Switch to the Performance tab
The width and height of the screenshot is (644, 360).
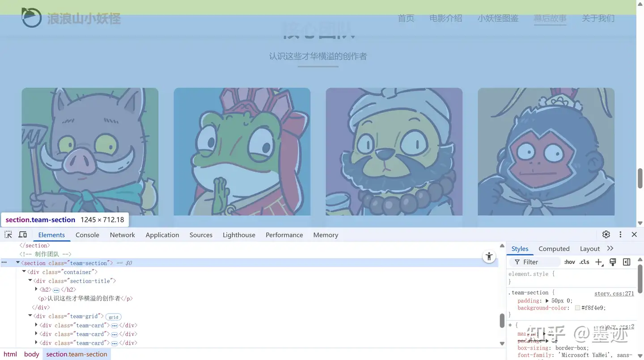point(284,235)
